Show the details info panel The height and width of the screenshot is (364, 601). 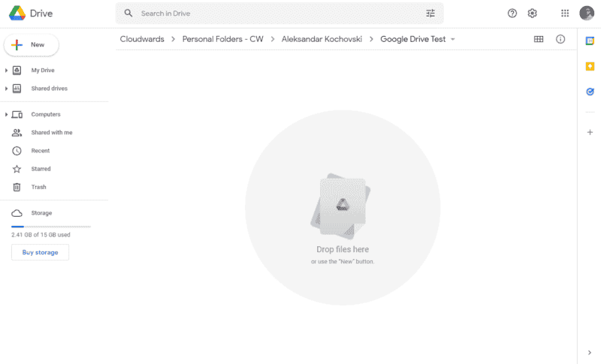(560, 39)
